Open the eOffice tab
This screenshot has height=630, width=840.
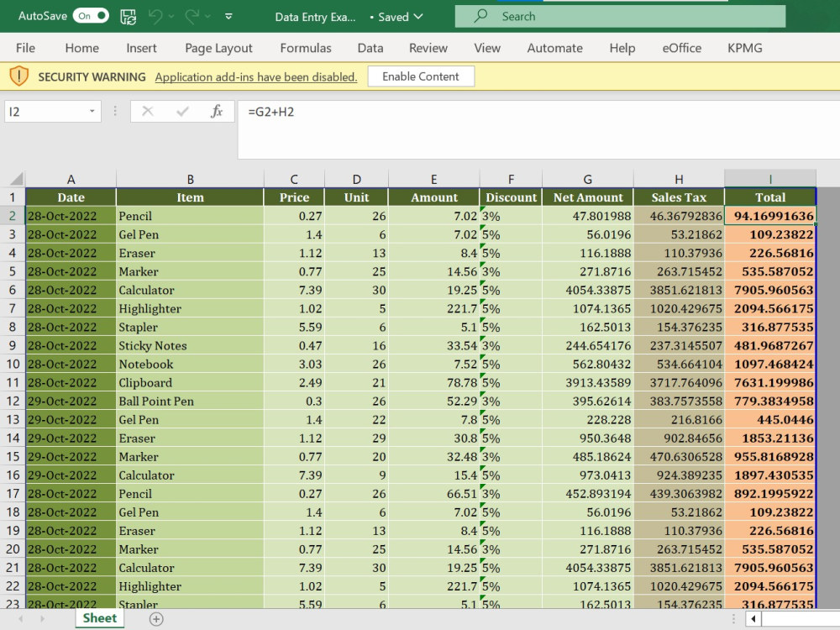(681, 48)
